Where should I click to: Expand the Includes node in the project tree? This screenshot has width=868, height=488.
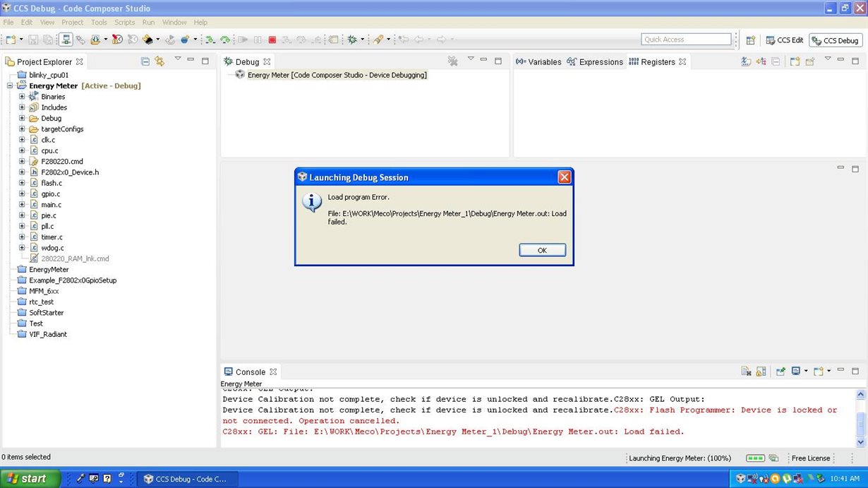pos(22,107)
